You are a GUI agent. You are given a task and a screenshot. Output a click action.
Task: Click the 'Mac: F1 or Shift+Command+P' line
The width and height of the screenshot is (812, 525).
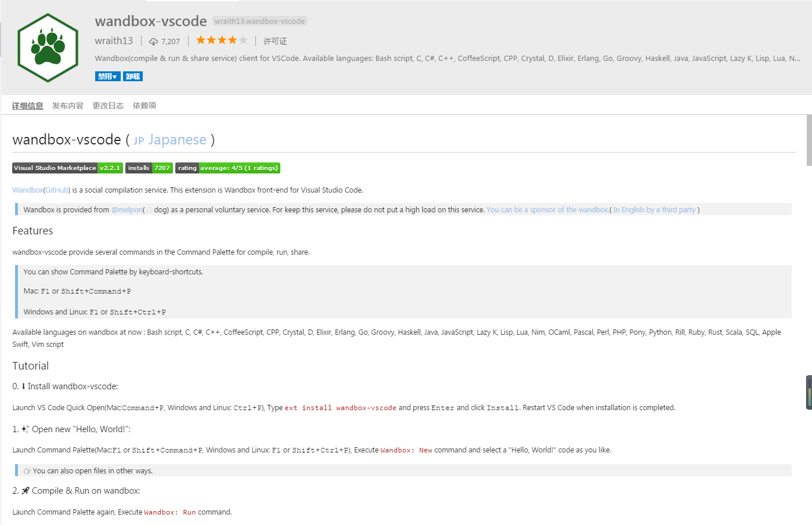[x=77, y=291]
